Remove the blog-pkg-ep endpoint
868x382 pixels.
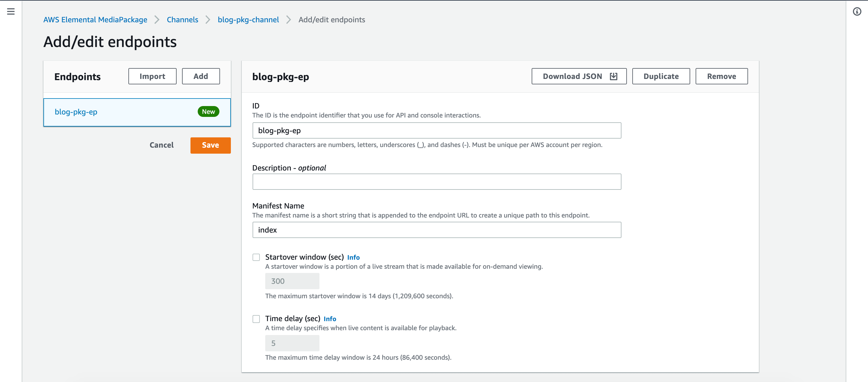click(x=722, y=76)
